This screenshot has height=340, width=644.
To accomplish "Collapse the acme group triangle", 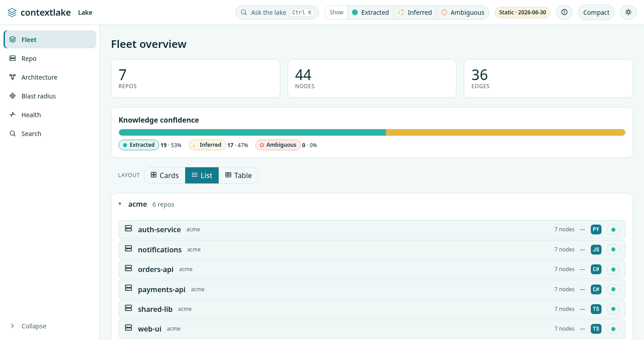I will (120, 204).
